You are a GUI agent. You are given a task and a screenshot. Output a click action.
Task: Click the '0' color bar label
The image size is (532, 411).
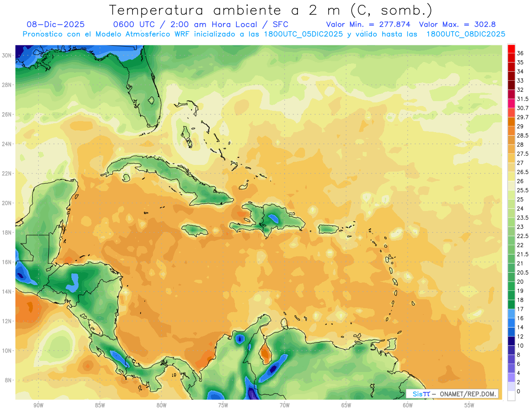click(x=519, y=391)
